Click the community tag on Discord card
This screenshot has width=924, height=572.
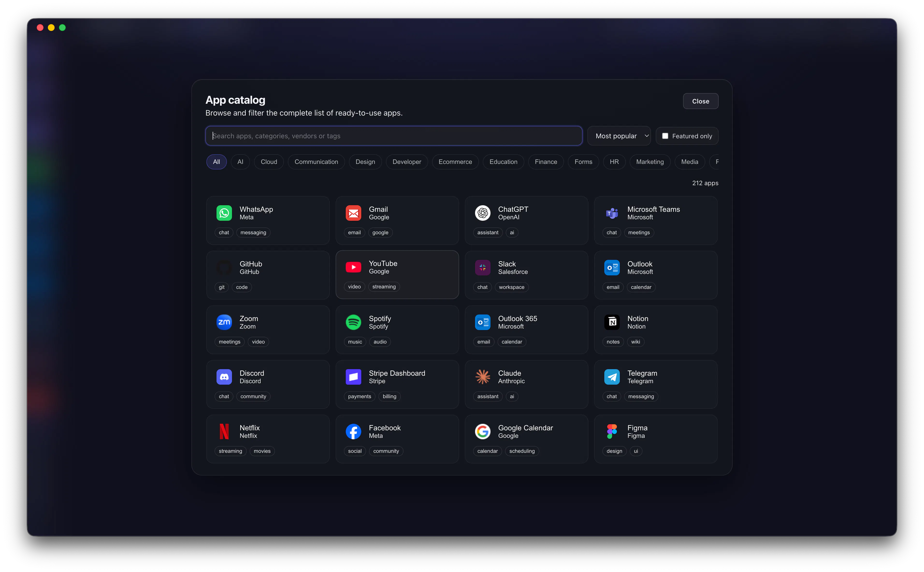pyautogui.click(x=253, y=396)
